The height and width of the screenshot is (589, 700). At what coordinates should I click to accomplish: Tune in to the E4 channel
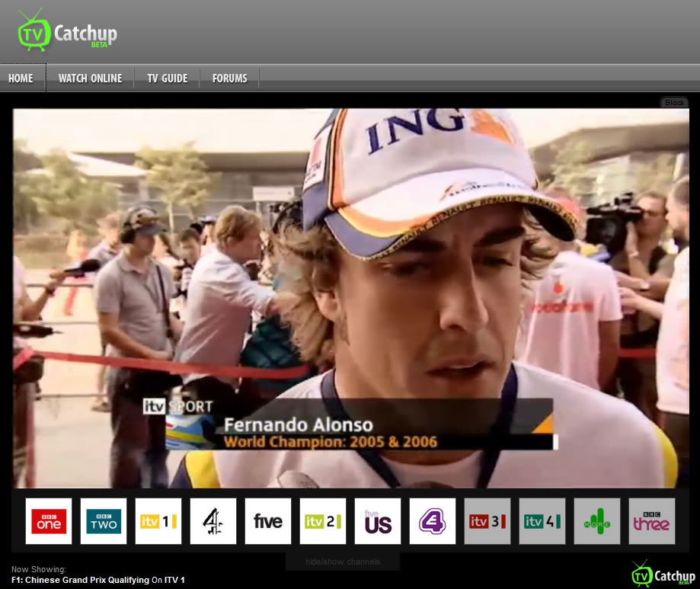[x=433, y=521]
